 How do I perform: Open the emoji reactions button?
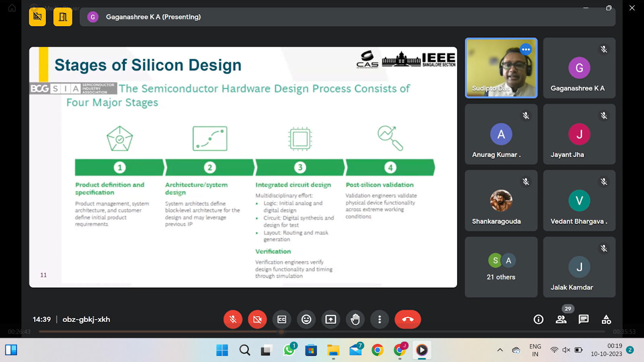(306, 319)
